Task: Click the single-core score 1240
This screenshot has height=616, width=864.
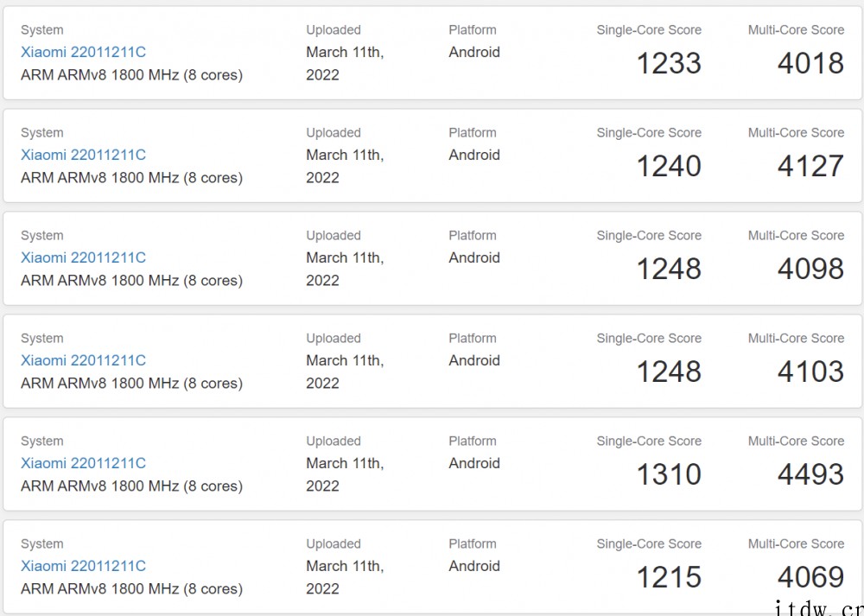Action: click(669, 166)
